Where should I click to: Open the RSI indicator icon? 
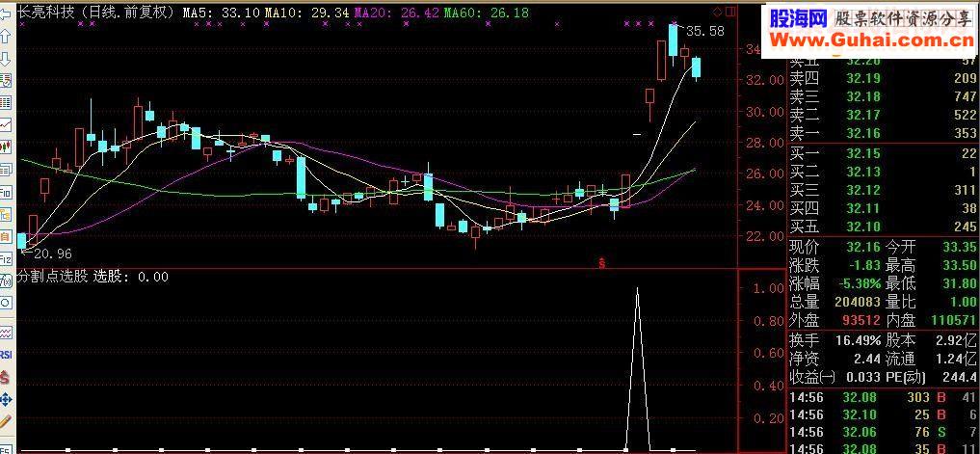coord(5,354)
